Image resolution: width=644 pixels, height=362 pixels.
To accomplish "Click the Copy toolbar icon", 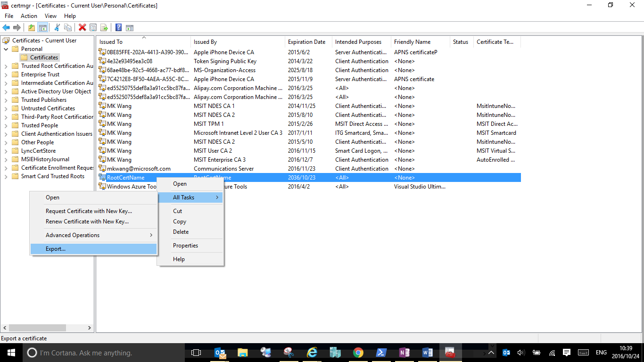I will pos(68,28).
